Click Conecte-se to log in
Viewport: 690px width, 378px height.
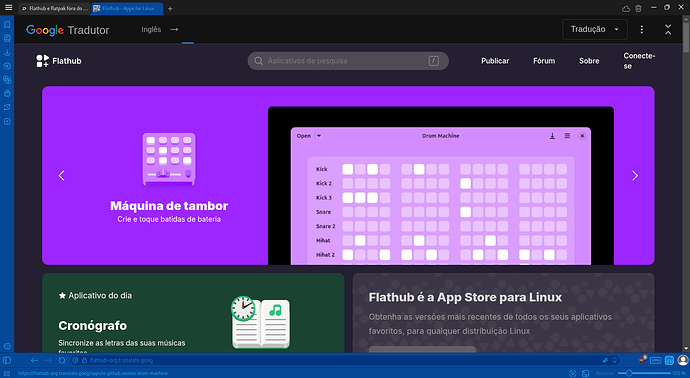[x=639, y=61]
